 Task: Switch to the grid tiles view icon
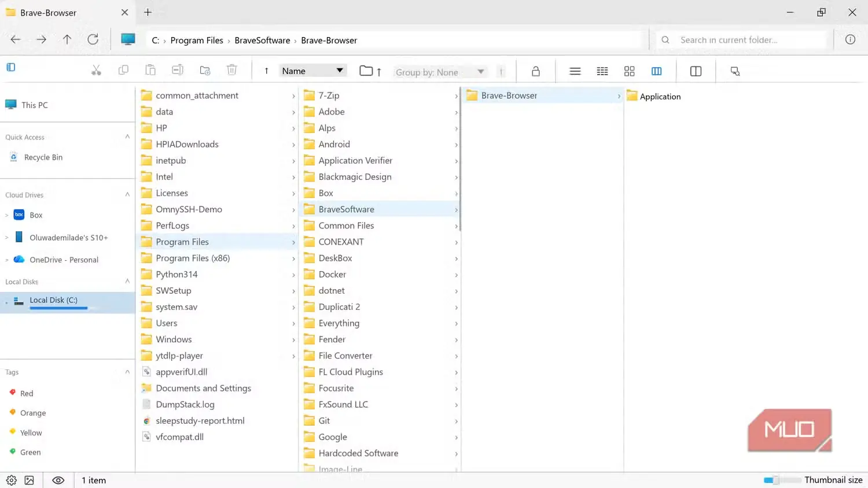click(x=630, y=71)
